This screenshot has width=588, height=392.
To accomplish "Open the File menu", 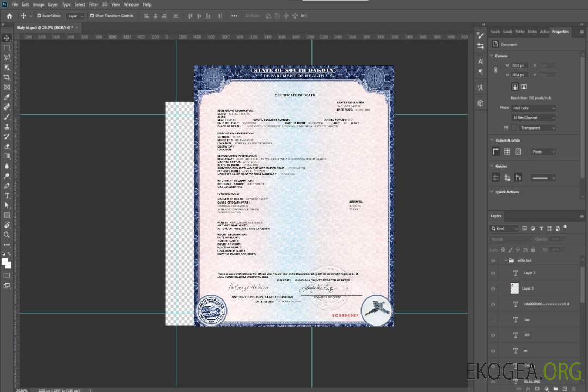I will point(15,4).
